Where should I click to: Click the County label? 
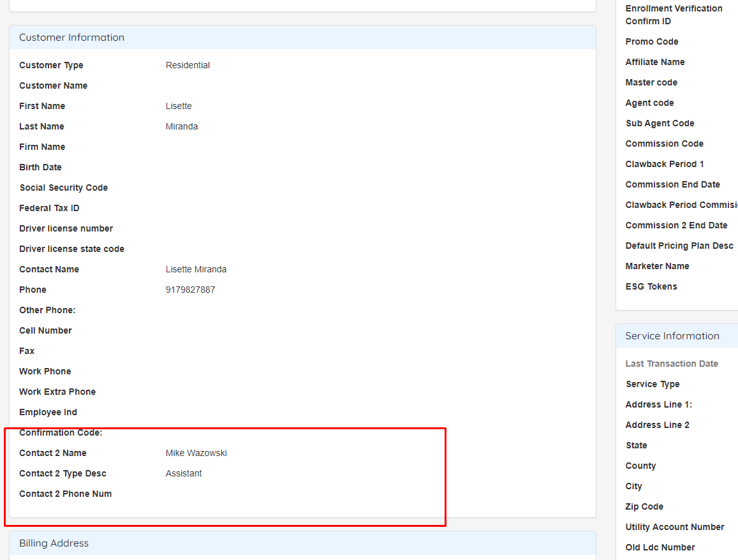[640, 466]
